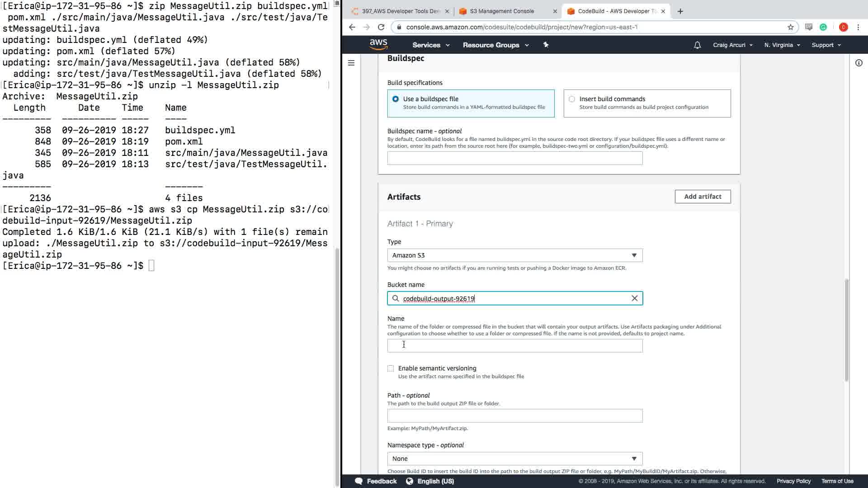Select 'Insert build commands' option
868x488 pixels.
coord(572,99)
